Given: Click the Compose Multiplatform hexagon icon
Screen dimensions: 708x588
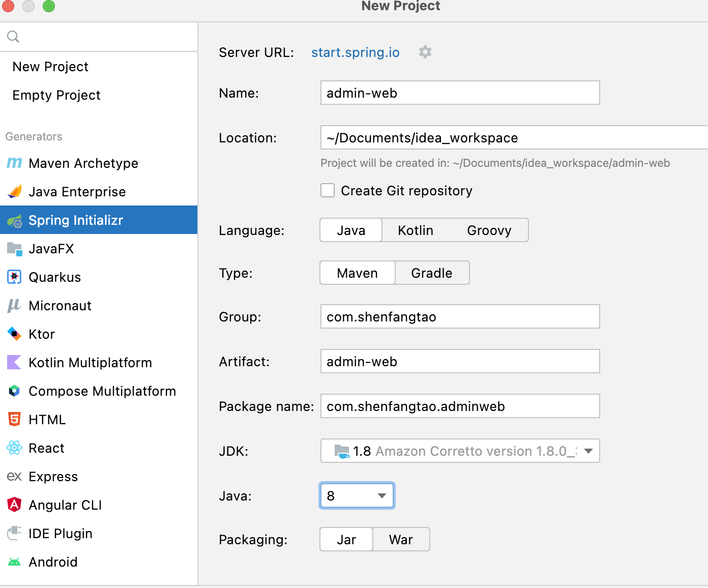Looking at the screenshot, I should pyautogui.click(x=14, y=391).
